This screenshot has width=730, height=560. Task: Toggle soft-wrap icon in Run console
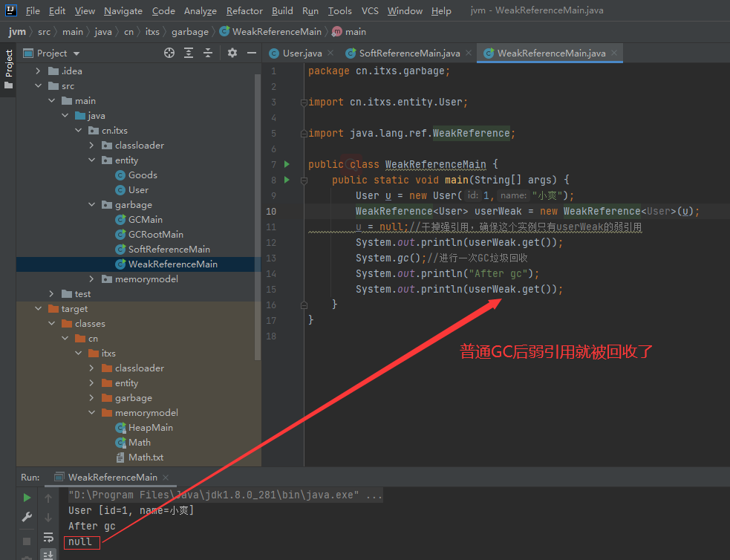pos(48,537)
